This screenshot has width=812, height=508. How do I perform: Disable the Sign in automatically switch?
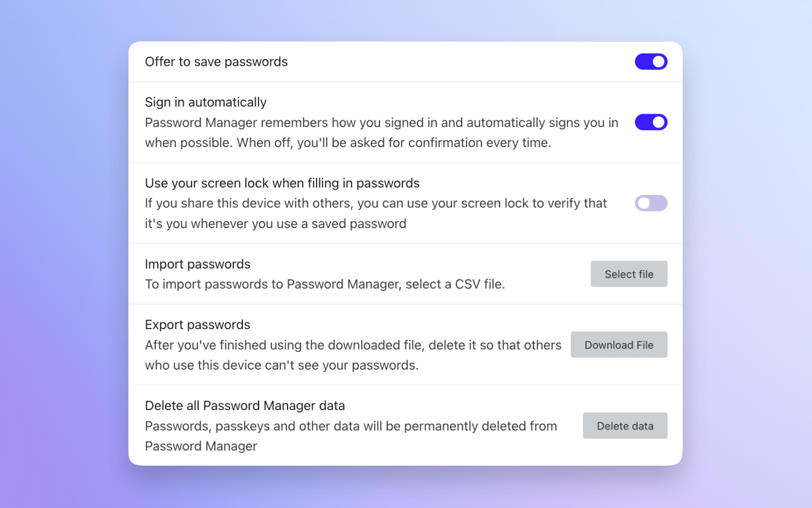tap(651, 122)
